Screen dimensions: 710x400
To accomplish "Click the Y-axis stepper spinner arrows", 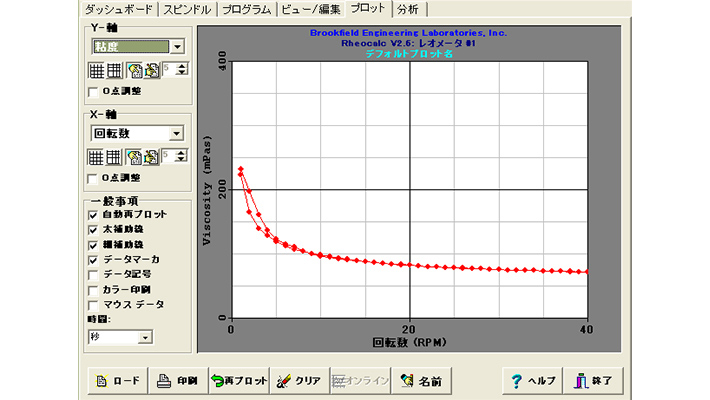I will (181, 71).
